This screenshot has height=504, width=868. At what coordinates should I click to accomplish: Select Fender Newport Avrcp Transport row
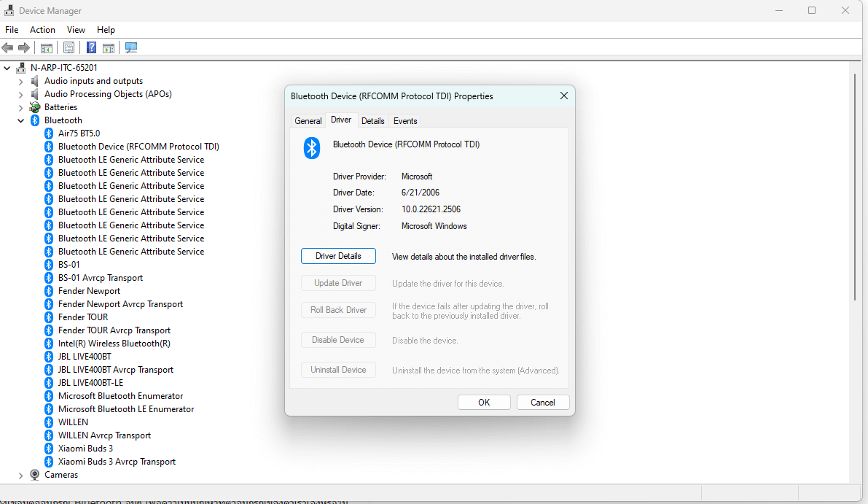tap(120, 304)
